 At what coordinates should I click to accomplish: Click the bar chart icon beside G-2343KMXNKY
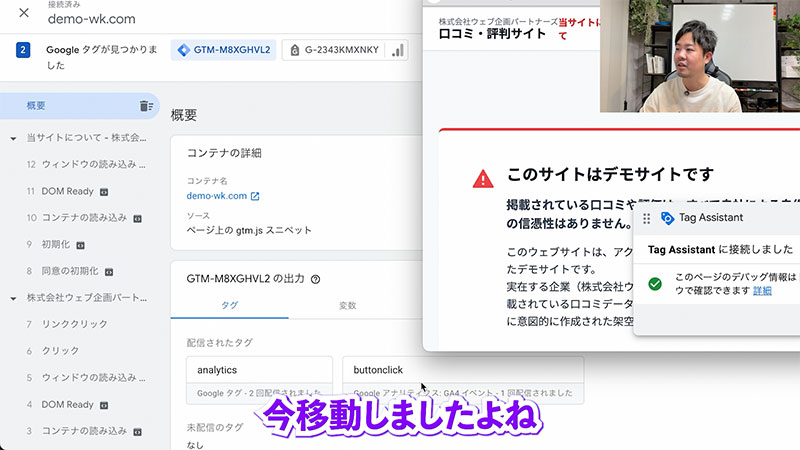[397, 50]
